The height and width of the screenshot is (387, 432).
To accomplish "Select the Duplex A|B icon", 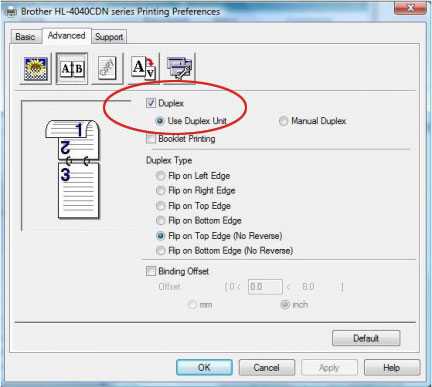I will (72, 69).
